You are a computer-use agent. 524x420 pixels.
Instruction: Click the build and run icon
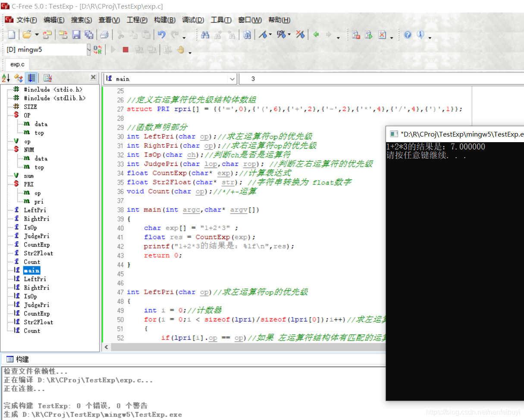[x=369, y=35]
